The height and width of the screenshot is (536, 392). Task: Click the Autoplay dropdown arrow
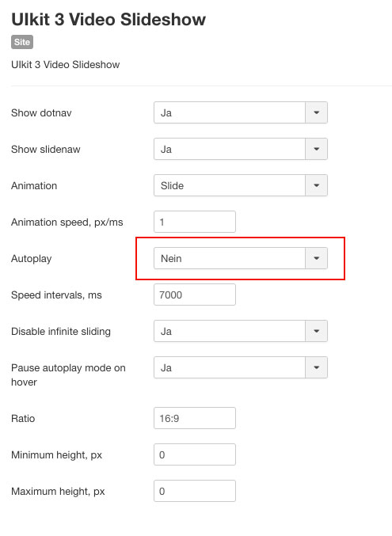coord(317,258)
